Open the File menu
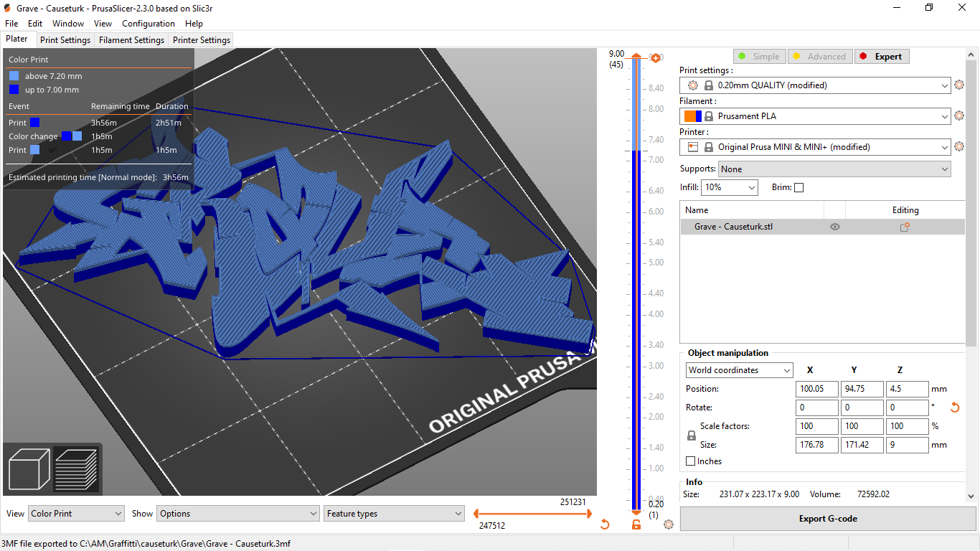 coord(11,24)
